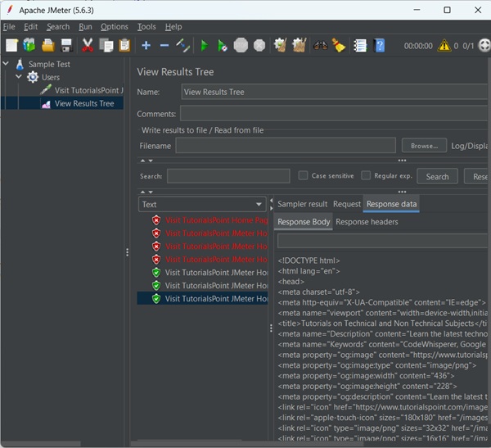Screen dimensions: 491x448
Task: Open Search with the binoculars icon
Action: pyautogui.click(x=320, y=46)
